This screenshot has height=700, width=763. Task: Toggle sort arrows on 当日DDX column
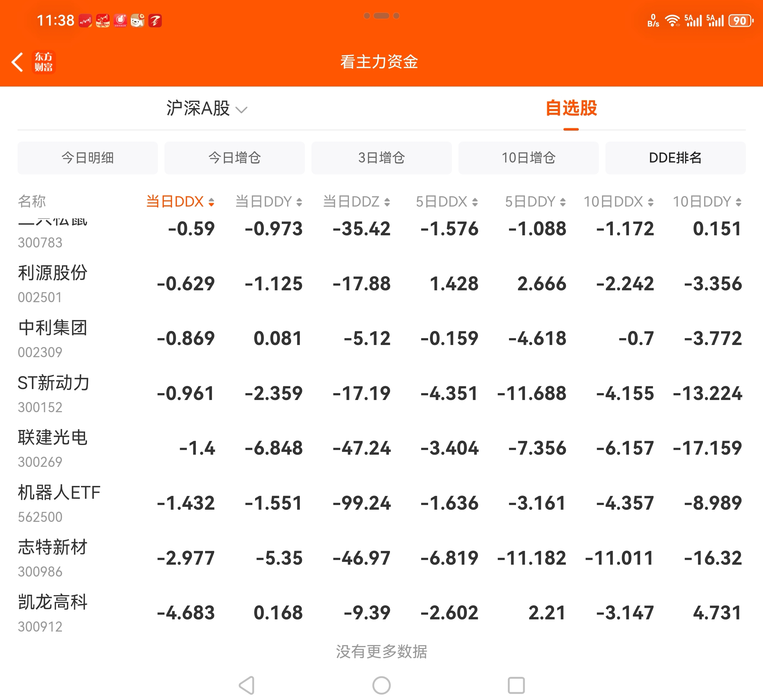point(211,202)
